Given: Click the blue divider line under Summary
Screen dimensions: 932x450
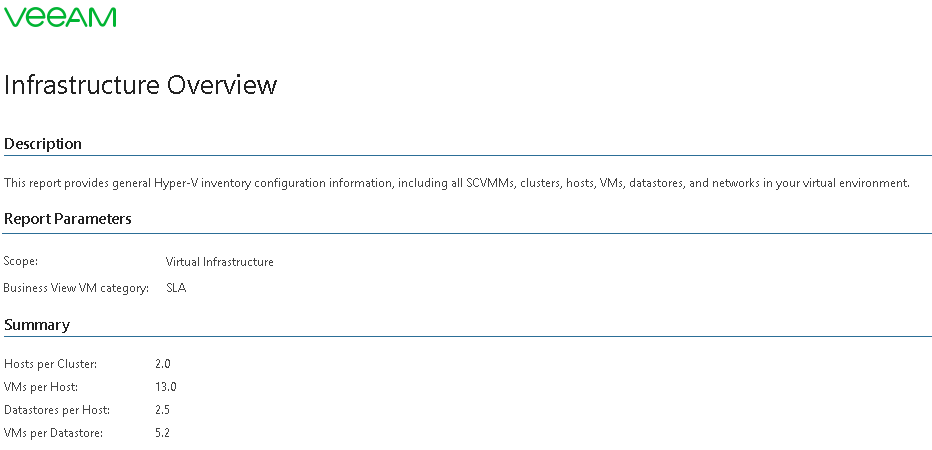Looking at the screenshot, I should (467, 337).
